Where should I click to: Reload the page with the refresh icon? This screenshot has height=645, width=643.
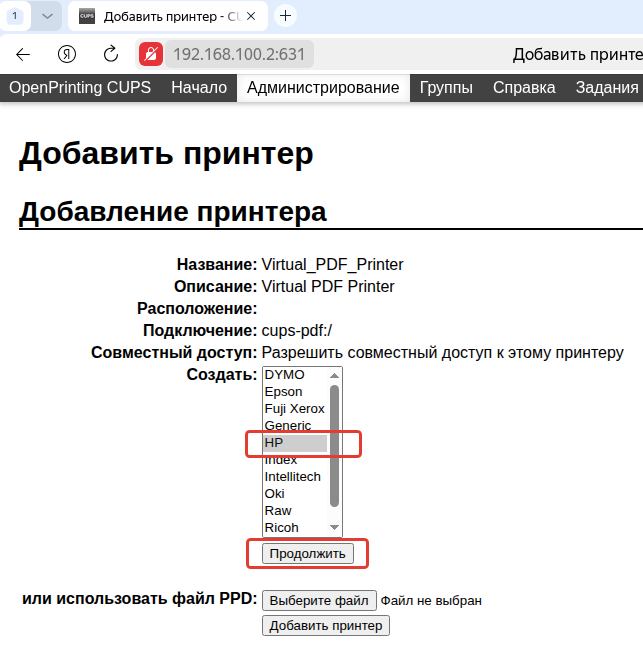[111, 54]
